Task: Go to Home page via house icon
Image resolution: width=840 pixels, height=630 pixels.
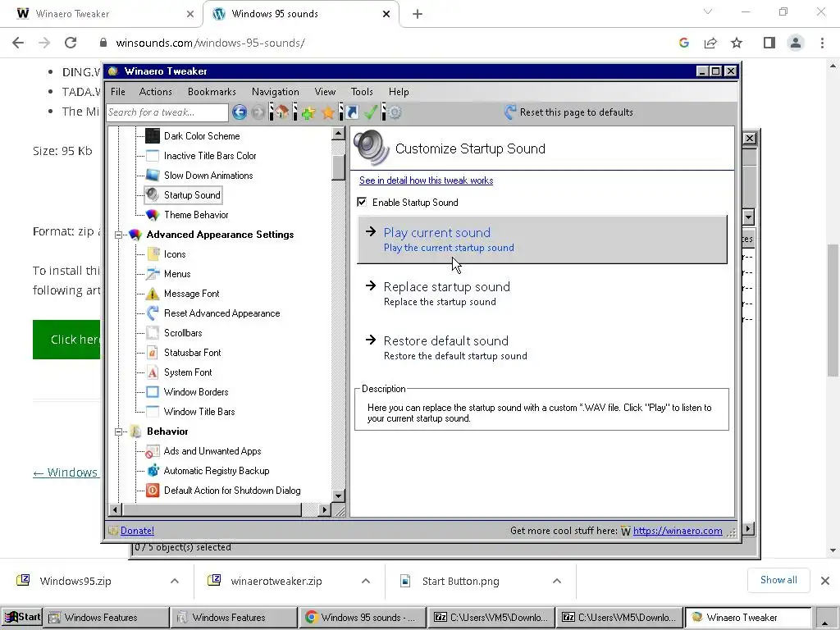Action: coord(281,112)
